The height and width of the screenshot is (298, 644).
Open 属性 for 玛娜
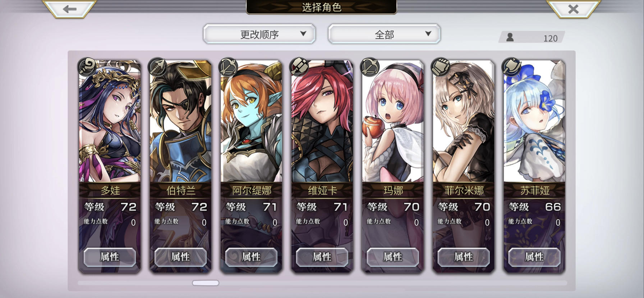(x=393, y=257)
